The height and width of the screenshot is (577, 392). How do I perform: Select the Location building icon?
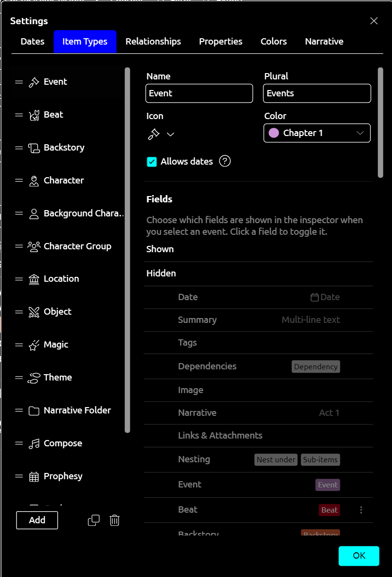[34, 279]
